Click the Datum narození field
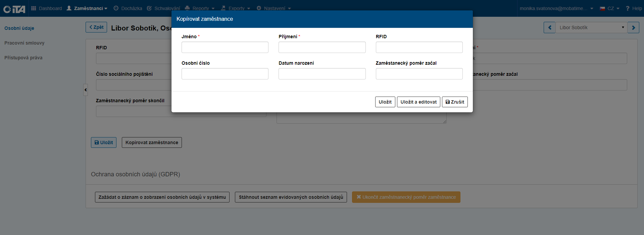 pos(322,74)
